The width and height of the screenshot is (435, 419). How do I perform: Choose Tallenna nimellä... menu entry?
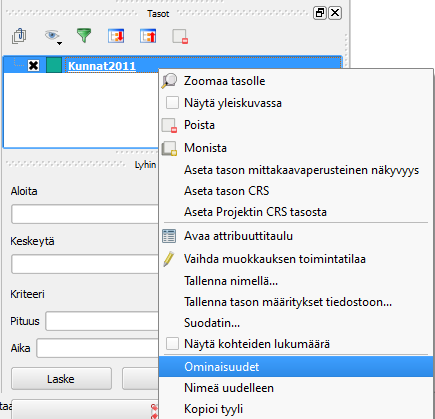tap(296, 281)
